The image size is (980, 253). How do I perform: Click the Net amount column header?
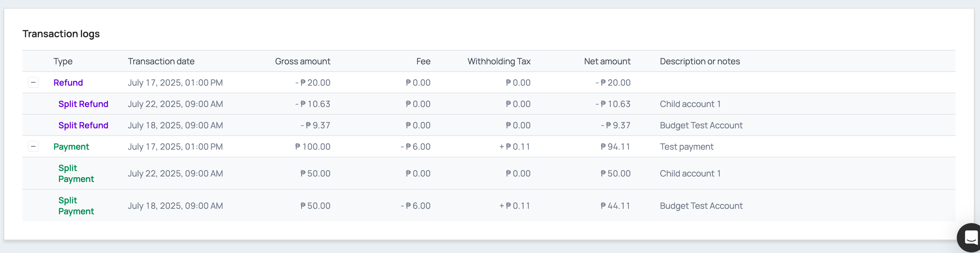(x=607, y=61)
